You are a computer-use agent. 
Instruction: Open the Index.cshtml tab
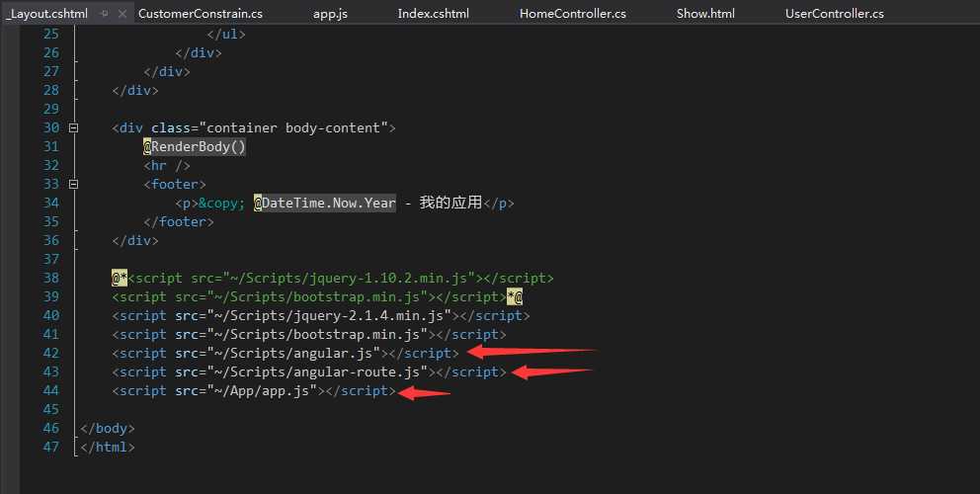click(433, 13)
